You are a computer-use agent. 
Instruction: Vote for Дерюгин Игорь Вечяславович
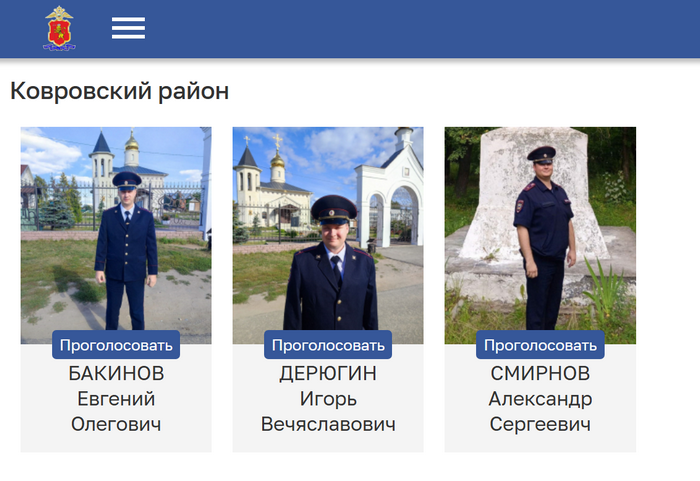(328, 345)
